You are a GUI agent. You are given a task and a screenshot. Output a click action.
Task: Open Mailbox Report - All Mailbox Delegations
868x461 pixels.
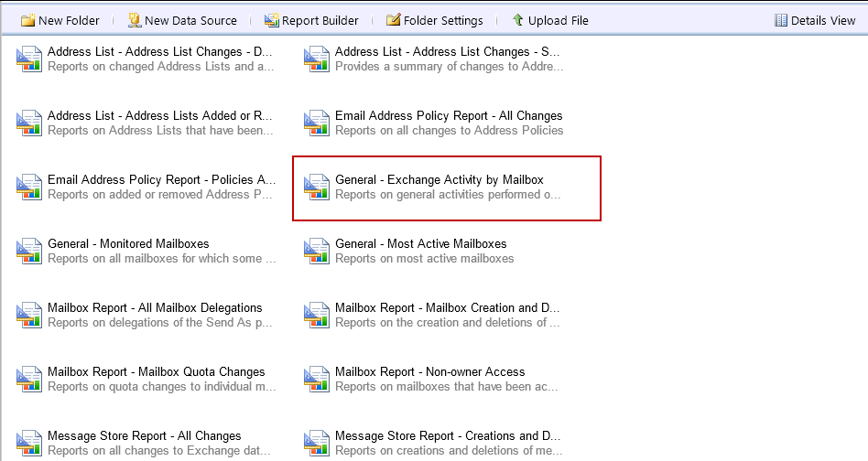pos(155,308)
